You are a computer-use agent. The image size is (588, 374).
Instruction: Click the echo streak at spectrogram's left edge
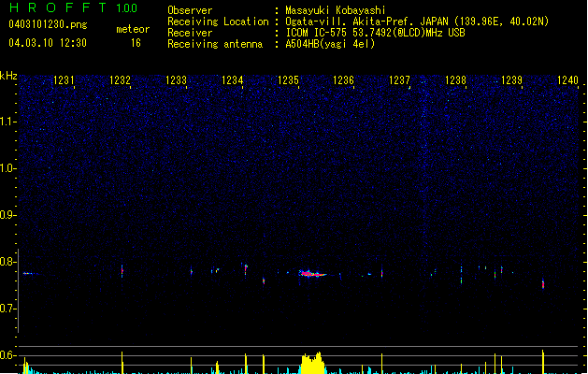click(x=29, y=273)
